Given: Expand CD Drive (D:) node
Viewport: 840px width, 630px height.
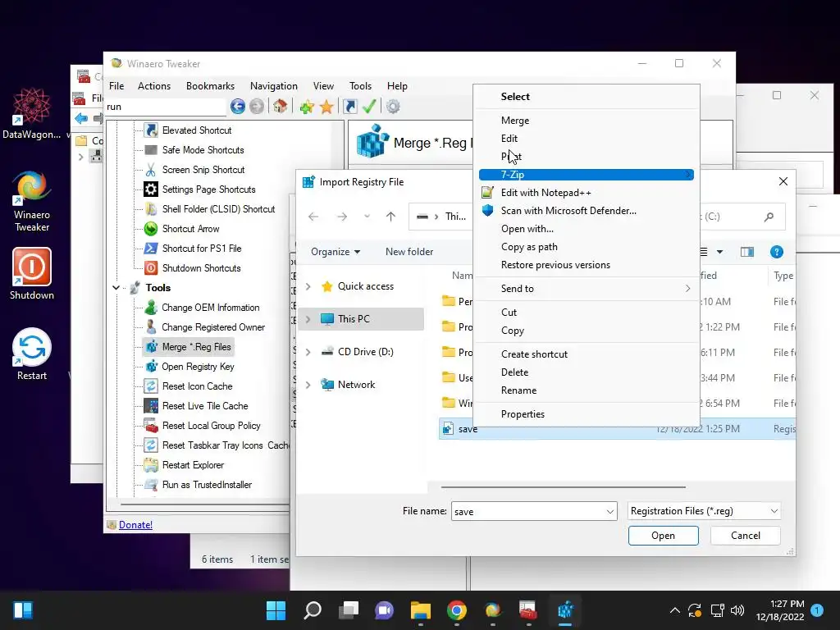Looking at the screenshot, I should coord(308,352).
